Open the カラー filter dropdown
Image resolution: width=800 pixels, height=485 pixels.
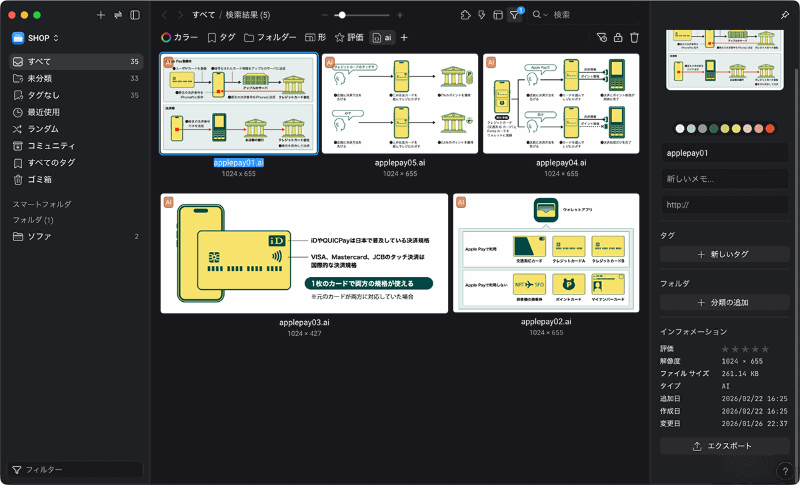tap(180, 37)
